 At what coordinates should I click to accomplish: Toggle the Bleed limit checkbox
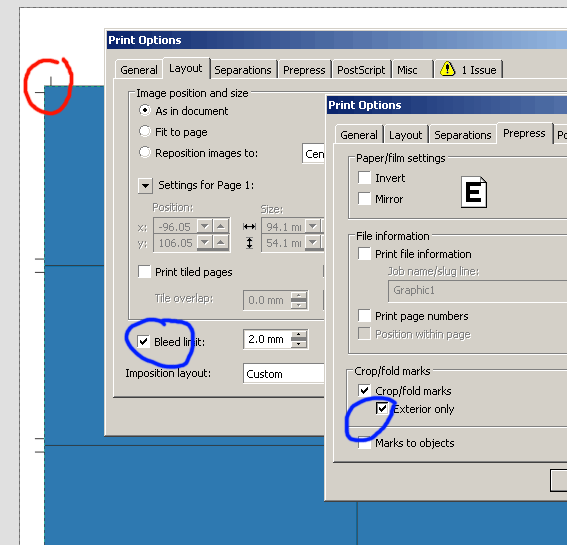pos(143,341)
